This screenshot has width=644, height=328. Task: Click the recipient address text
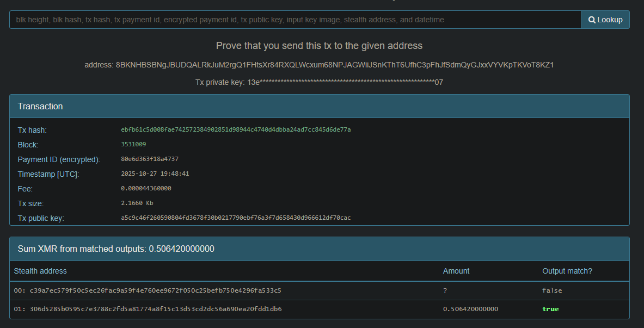(x=335, y=65)
